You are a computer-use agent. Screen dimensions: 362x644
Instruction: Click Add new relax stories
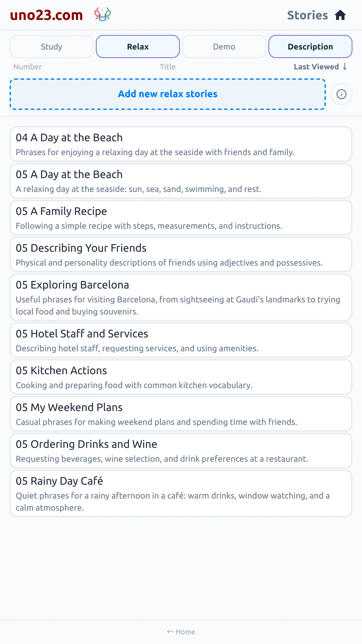pos(168,94)
